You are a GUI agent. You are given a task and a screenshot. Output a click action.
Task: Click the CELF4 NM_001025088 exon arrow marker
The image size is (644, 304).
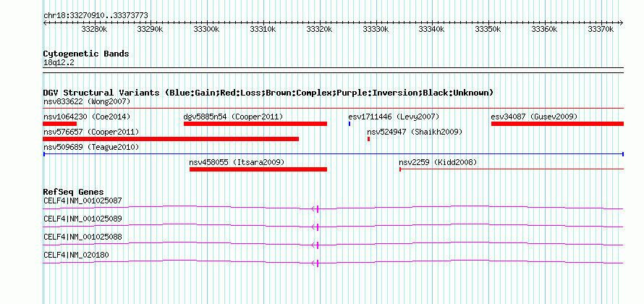click(315, 245)
